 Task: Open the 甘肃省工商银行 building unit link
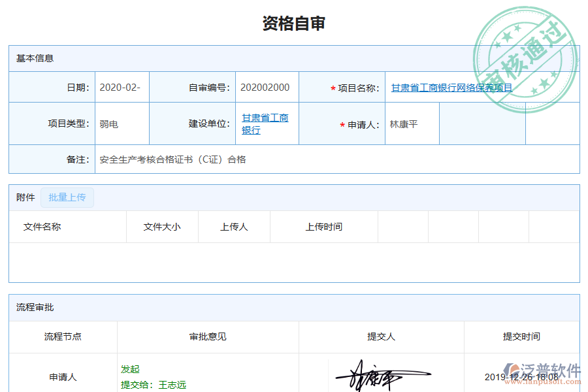tap(264, 123)
